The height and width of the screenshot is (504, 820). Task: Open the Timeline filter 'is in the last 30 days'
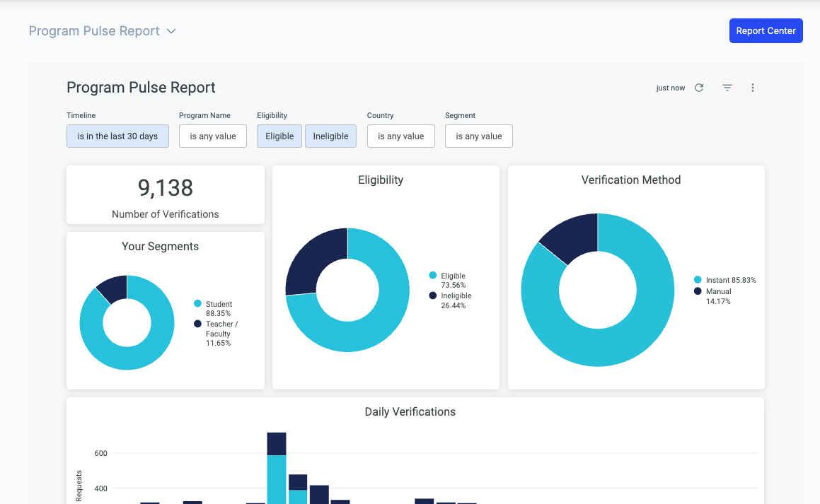coord(117,136)
